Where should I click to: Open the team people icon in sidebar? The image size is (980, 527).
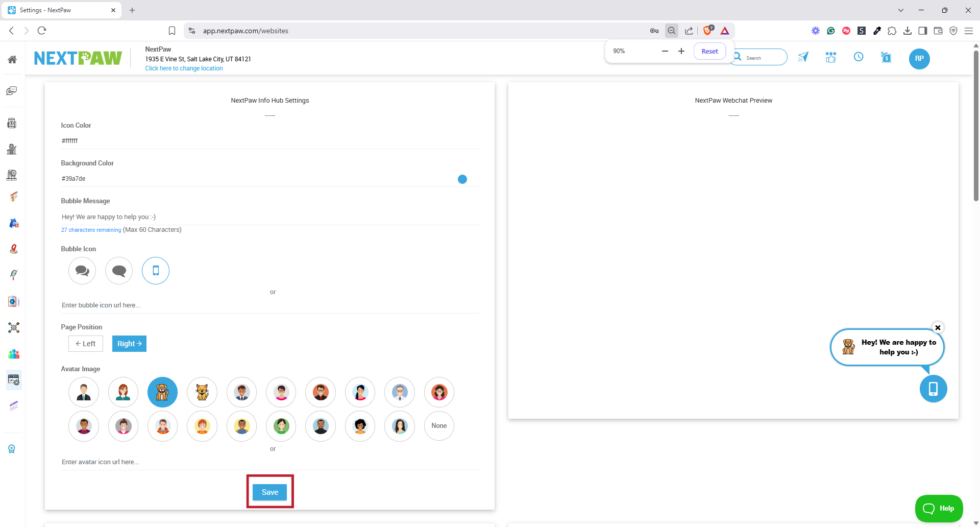14,354
